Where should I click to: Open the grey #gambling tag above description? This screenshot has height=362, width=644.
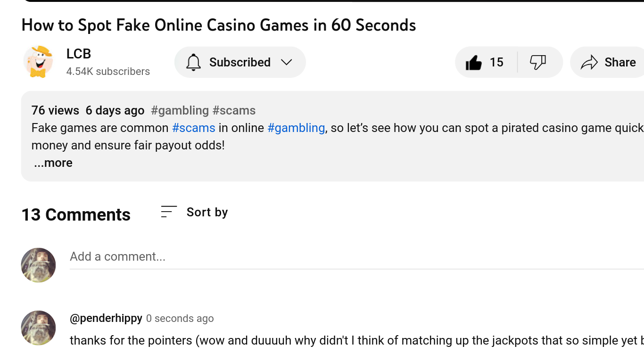tap(180, 110)
